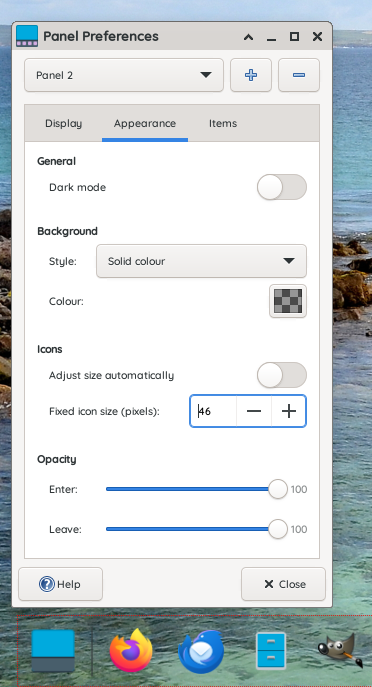
Task: Click the Help button
Action: (60, 584)
